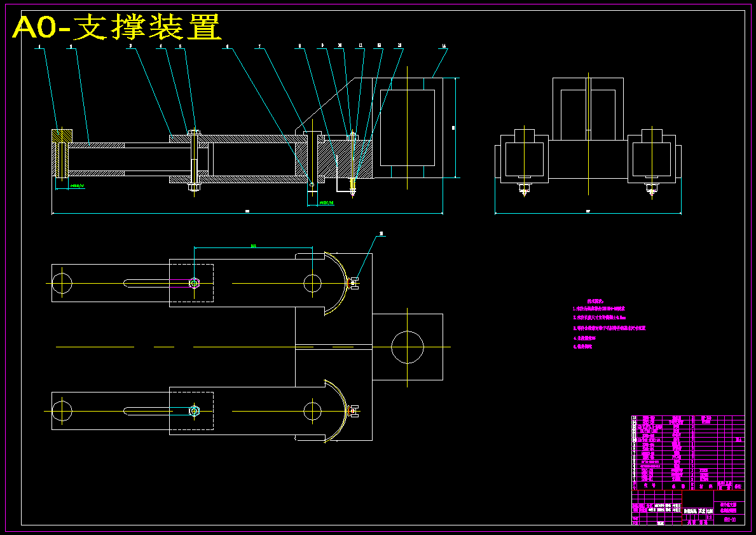Click part callout number 8 above the section view
Screen dimensions: 756x535
pos(300,46)
